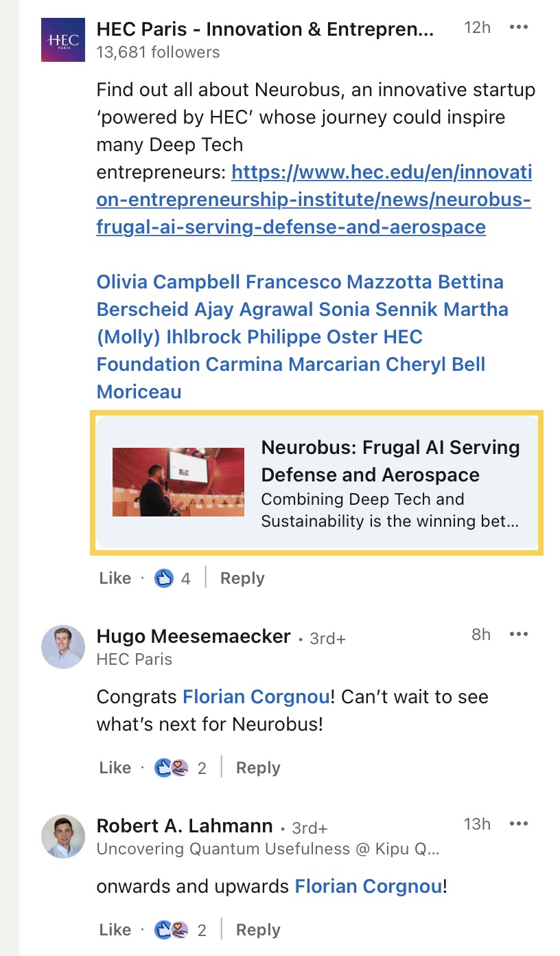This screenshot has height=956, width=560.
Task: Open the Neurobus Frugal AI article card title
Action: (x=390, y=461)
